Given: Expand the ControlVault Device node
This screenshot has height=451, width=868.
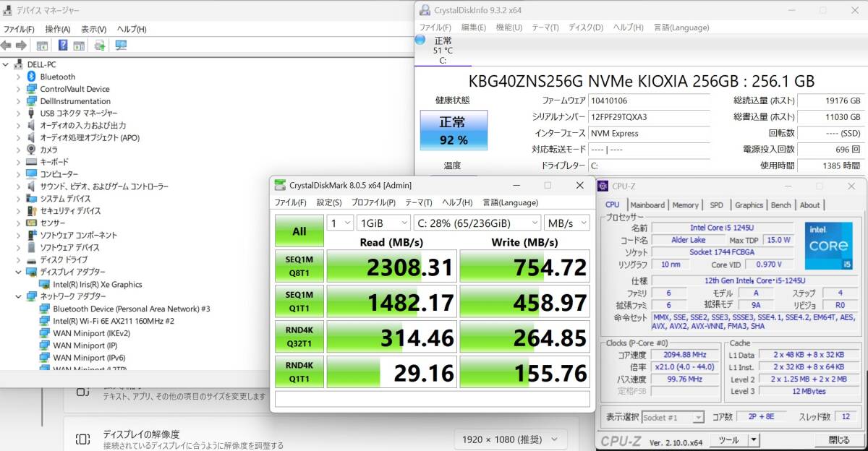Looking at the screenshot, I should [19, 89].
